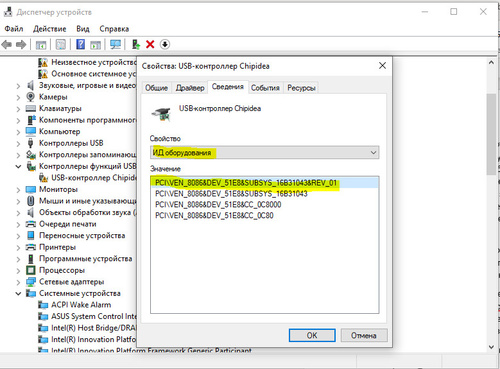This screenshot has width=500, height=369.
Task: Expand the Компьютер tree node
Action: pyautogui.click(x=18, y=132)
